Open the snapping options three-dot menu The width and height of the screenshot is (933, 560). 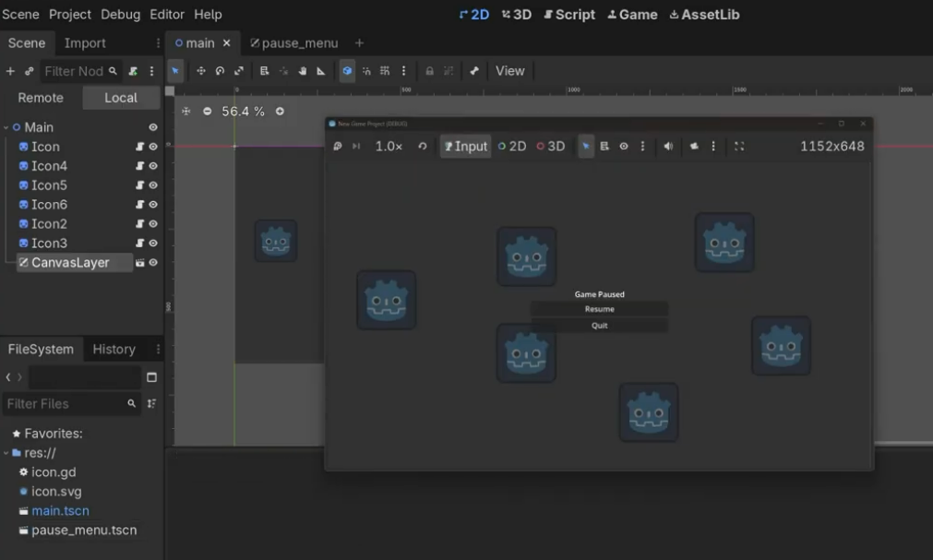point(402,70)
